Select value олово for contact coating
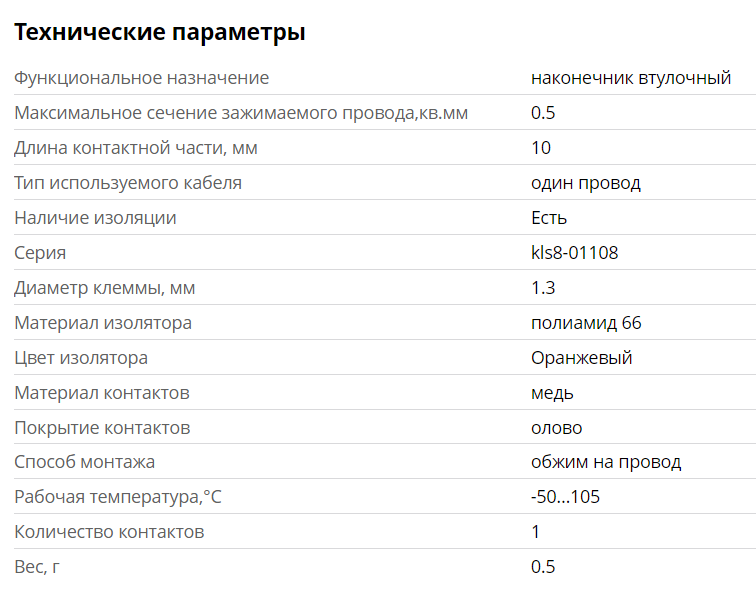Image resolution: width=756 pixels, height=589 pixels. click(x=556, y=428)
